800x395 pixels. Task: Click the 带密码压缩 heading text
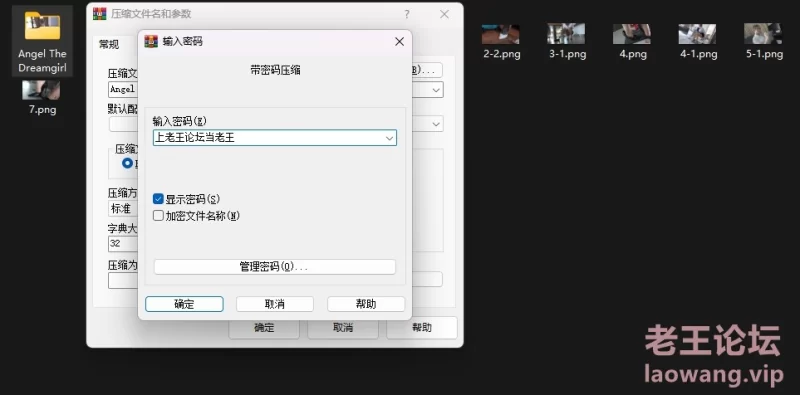point(275,70)
